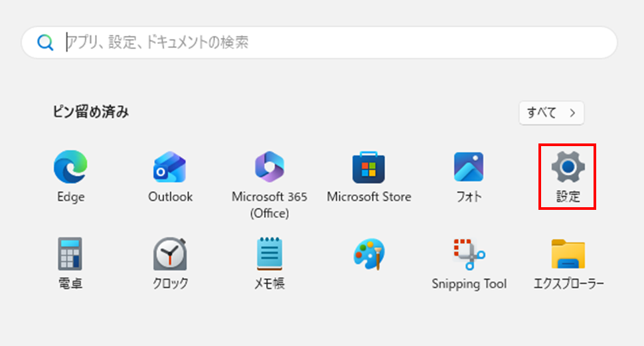The image size is (644, 346).
Task: Launch the フォト photos app icon
Action: [x=468, y=167]
